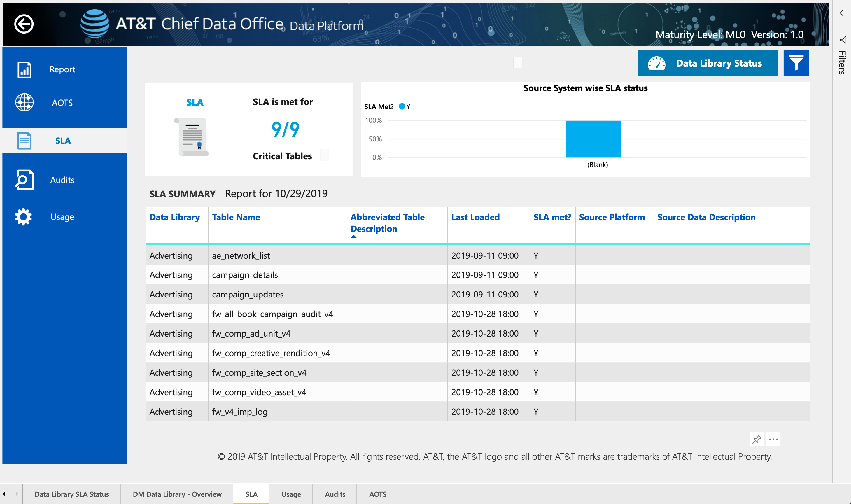This screenshot has width=851, height=504.
Task: Open DM Data Library - Overview tab
Action: [x=177, y=494]
